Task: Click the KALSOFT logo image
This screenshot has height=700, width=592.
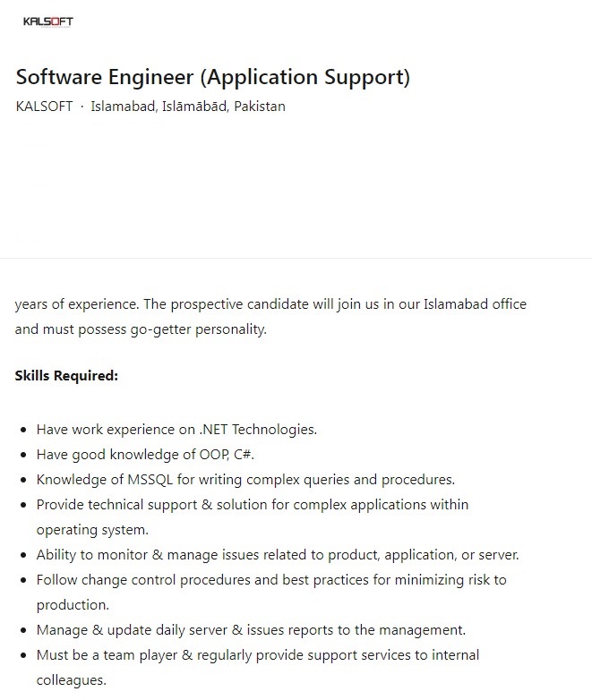Action: coord(48,21)
